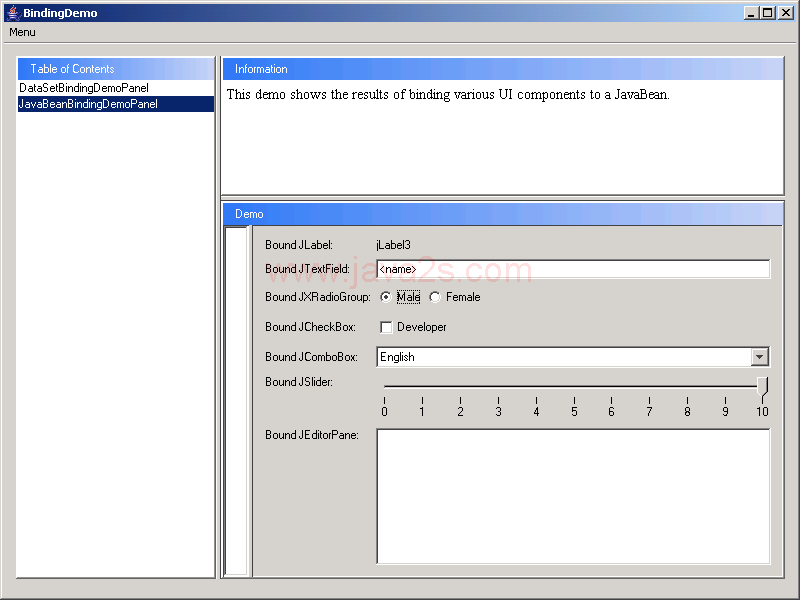
Task: Click the Information panel header
Action: 503,69
